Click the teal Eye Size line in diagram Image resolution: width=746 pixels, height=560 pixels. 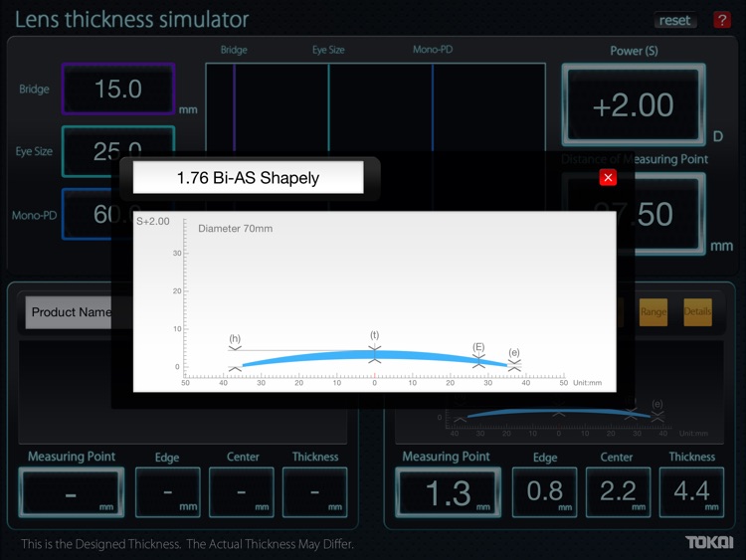coord(329,107)
